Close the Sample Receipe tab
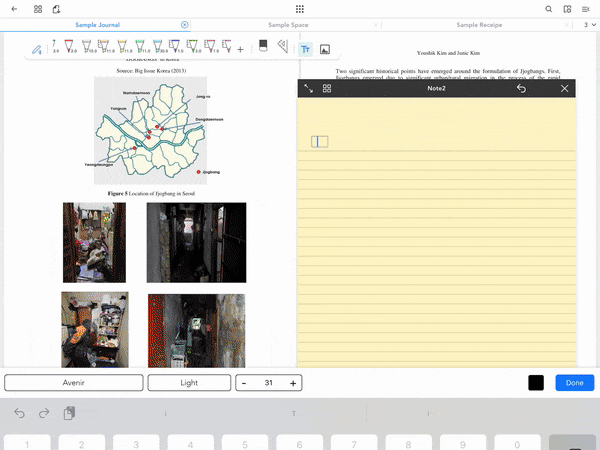 point(566,25)
